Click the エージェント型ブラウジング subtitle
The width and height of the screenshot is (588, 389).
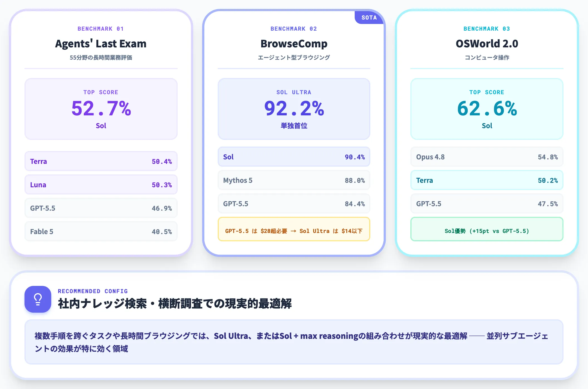(x=294, y=58)
